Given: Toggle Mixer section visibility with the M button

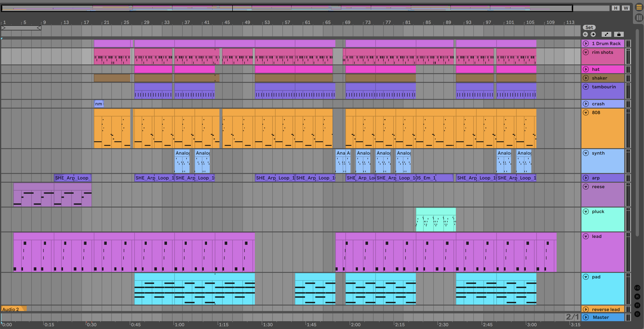Looking at the screenshot, I should 637,305.
